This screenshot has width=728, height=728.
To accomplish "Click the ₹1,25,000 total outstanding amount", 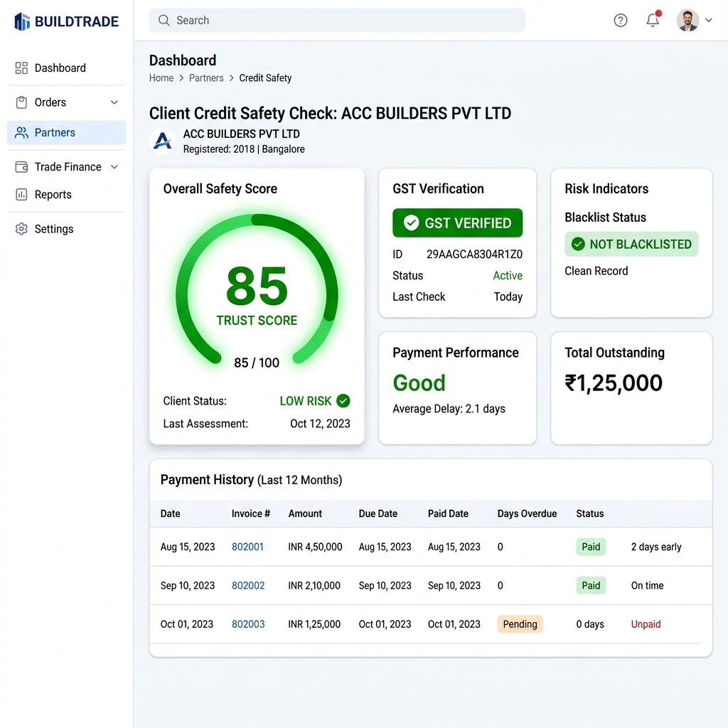I will [614, 383].
